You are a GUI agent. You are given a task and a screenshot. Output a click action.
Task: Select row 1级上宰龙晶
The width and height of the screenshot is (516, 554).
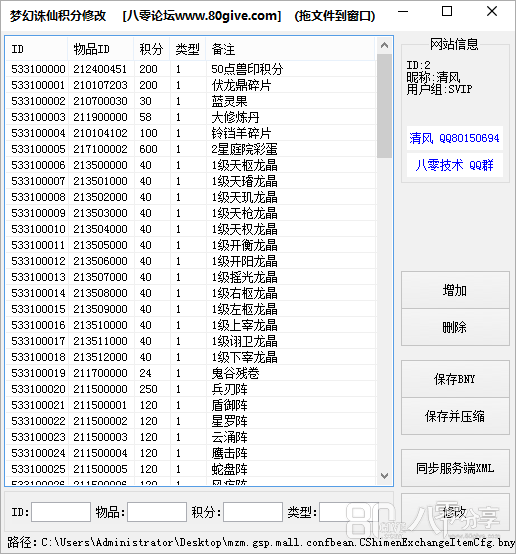coord(191,325)
